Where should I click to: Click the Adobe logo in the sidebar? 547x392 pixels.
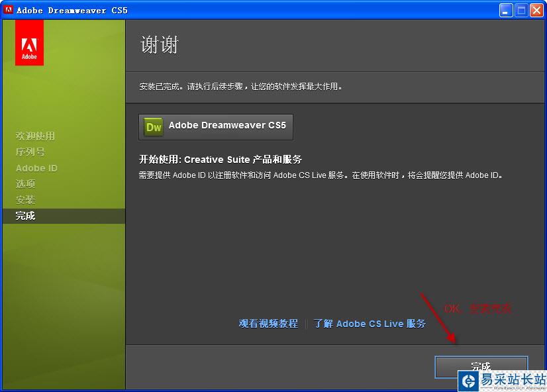click(29, 42)
